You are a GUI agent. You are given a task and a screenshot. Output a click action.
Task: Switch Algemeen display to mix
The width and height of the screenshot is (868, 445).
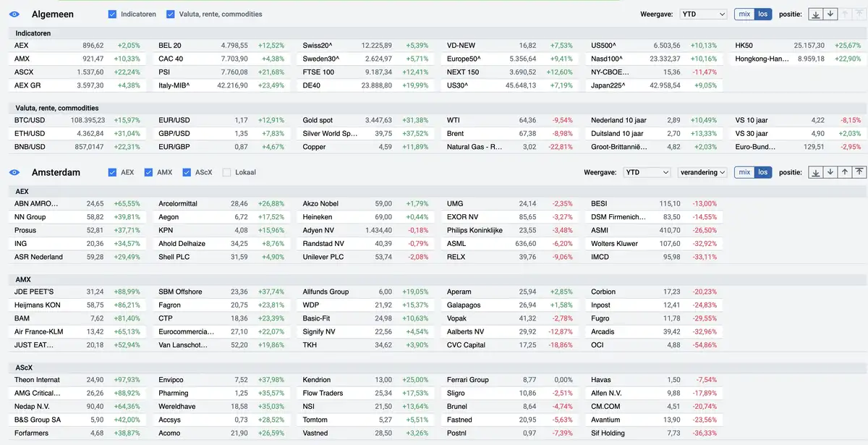pyautogui.click(x=744, y=14)
